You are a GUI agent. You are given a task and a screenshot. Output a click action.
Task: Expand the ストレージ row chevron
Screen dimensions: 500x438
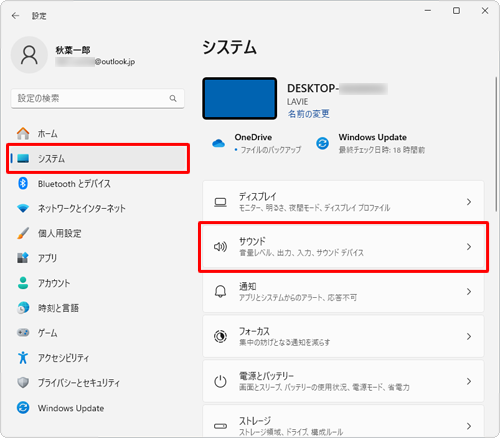(x=469, y=426)
